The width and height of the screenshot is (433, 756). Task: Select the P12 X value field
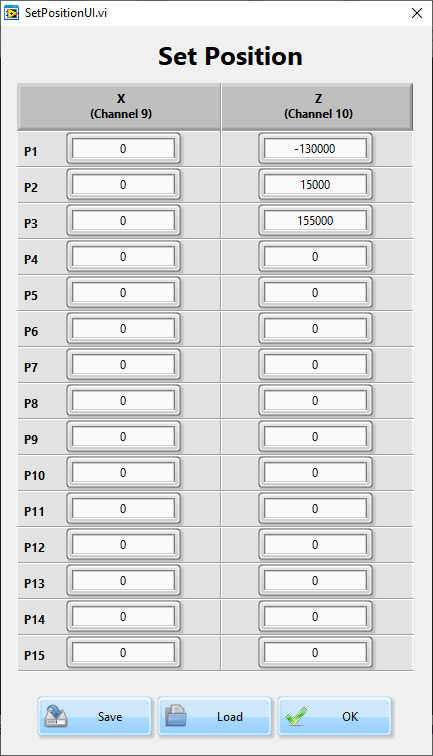(x=123, y=544)
